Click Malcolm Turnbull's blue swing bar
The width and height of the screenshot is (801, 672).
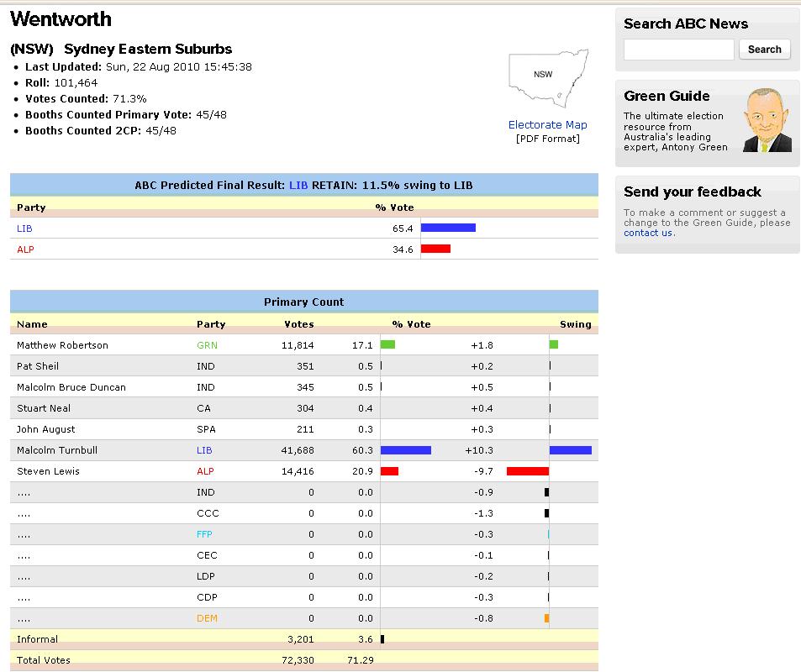pos(570,450)
